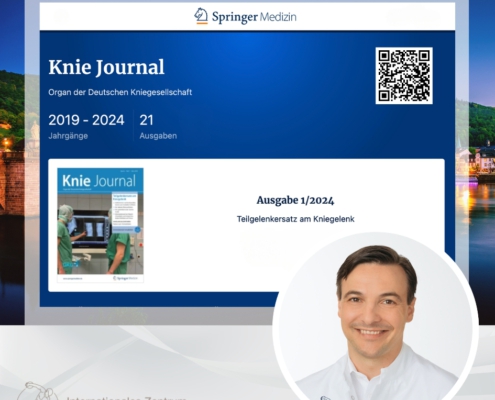
Task: Open the Ausgabe 1/2024 heading
Action: point(295,200)
